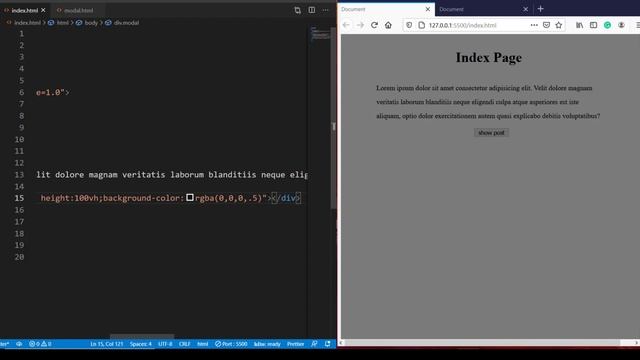Viewport: 640px width, 360px height.
Task: Click the Save to Pocket icon
Action: [547, 25]
